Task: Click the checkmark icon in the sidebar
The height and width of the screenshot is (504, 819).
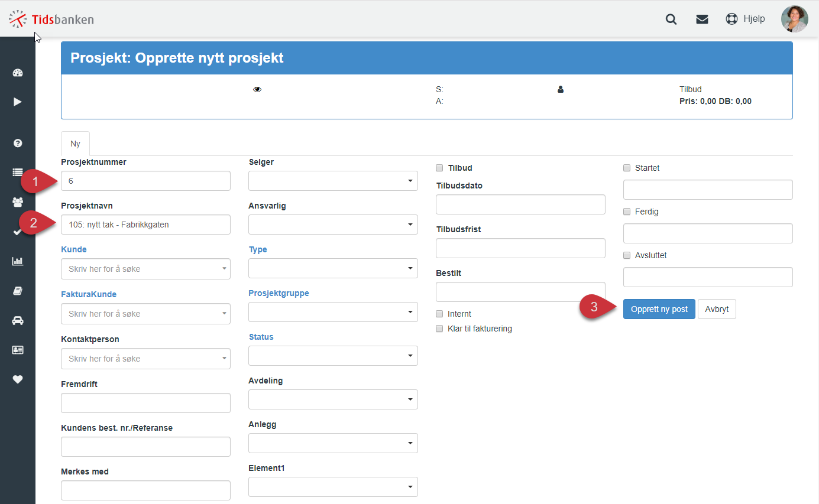Action: [18, 232]
